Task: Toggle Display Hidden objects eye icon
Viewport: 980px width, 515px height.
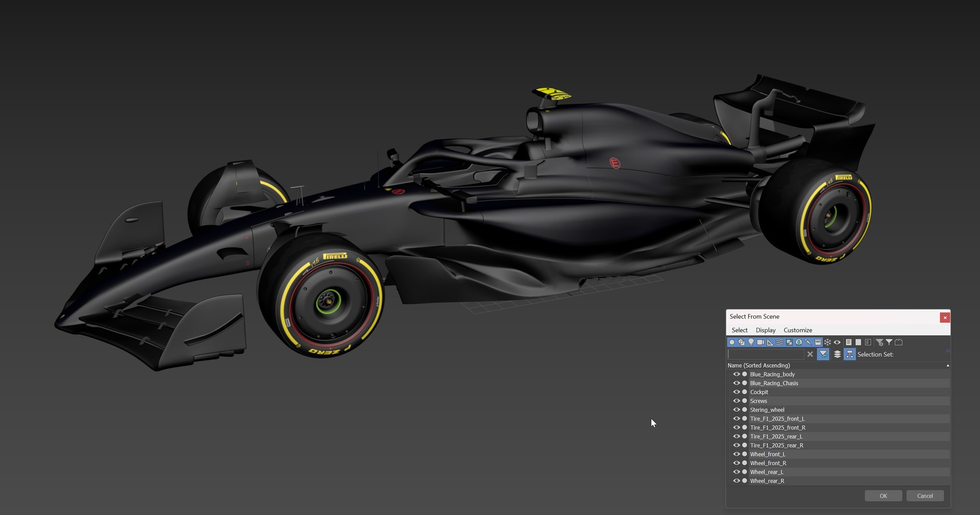Action: click(837, 342)
